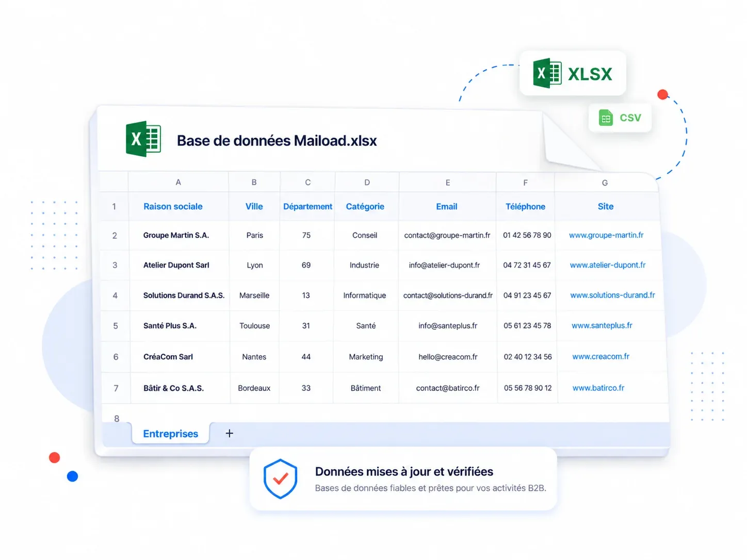Click the "hello@creacom.fr" email cell

pos(448,357)
